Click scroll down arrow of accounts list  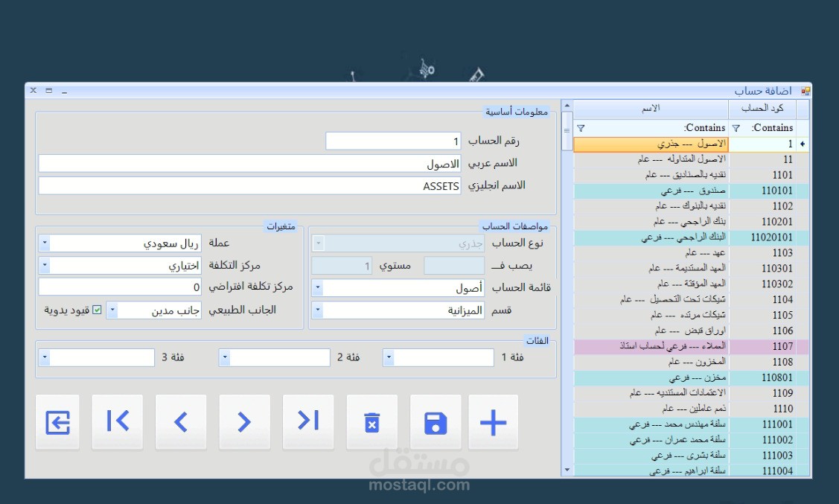pos(567,470)
